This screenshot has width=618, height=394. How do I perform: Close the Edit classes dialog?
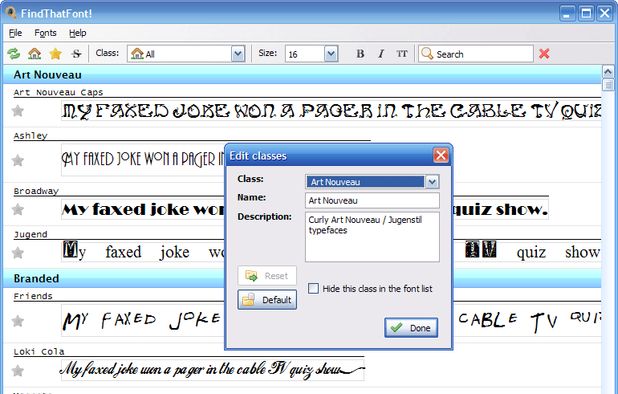coord(441,155)
